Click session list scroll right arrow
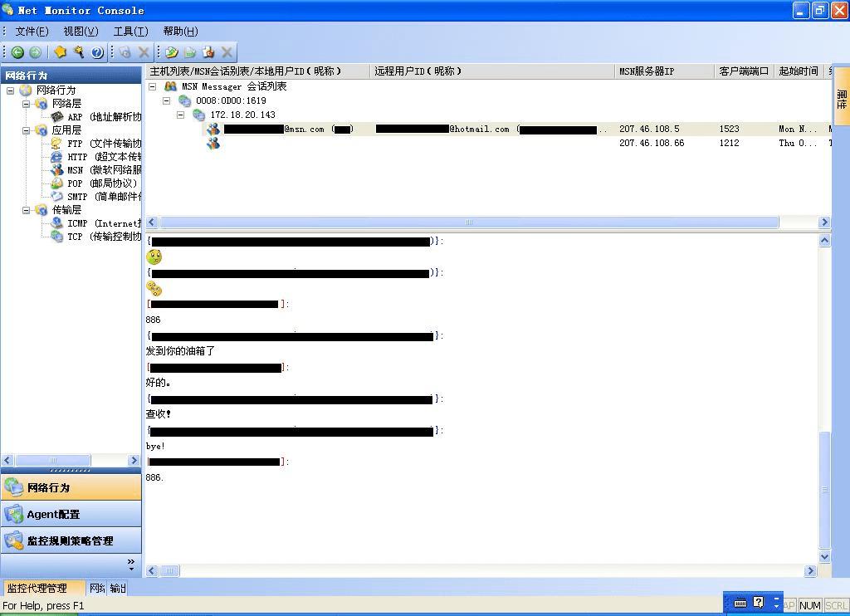Viewport: 850px width, 616px height. click(x=824, y=222)
